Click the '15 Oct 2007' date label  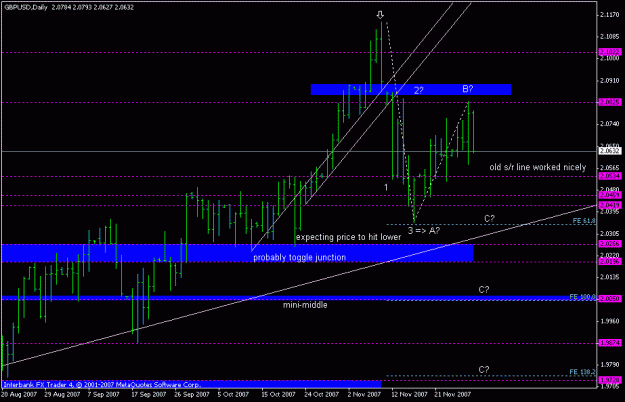278,394
